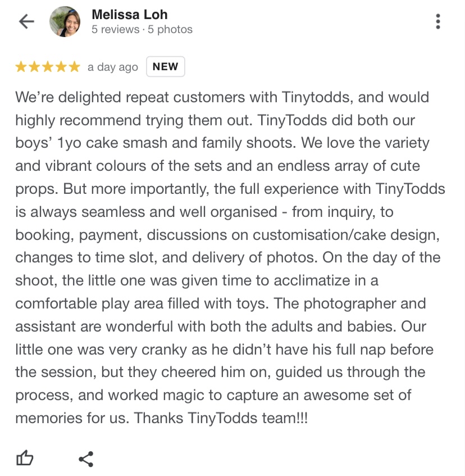Click the NEW badge
Image resolution: width=465 pixels, height=476 pixels.
pos(166,66)
